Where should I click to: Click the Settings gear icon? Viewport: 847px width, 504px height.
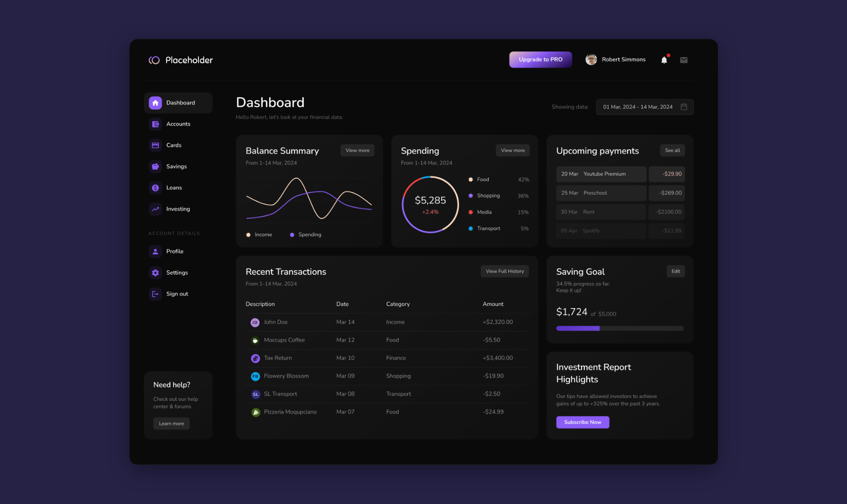point(155,273)
